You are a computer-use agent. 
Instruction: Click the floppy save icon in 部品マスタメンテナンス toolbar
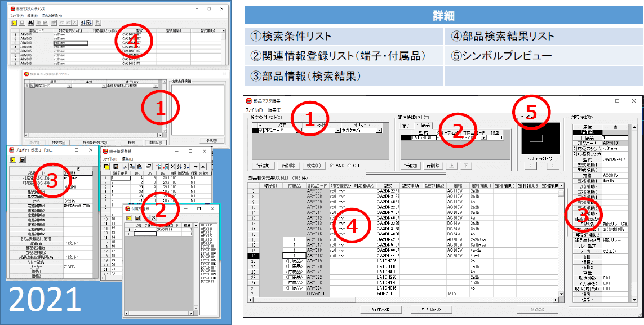tap(22, 23)
